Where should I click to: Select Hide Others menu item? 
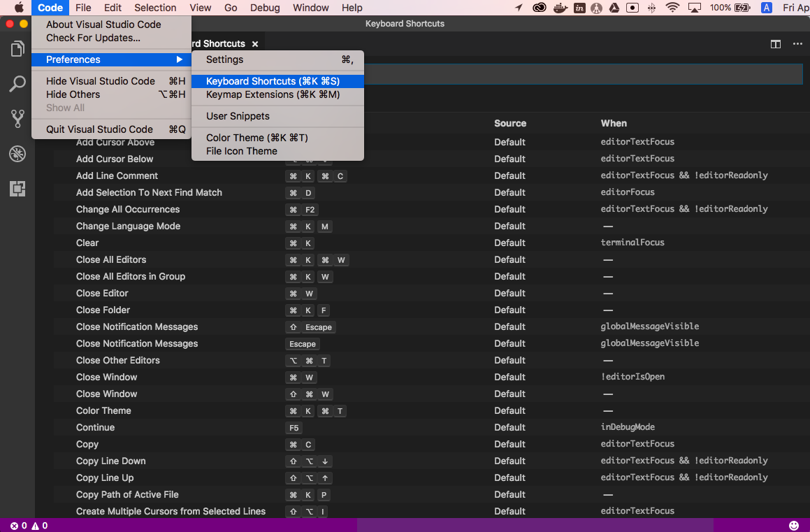click(111, 94)
